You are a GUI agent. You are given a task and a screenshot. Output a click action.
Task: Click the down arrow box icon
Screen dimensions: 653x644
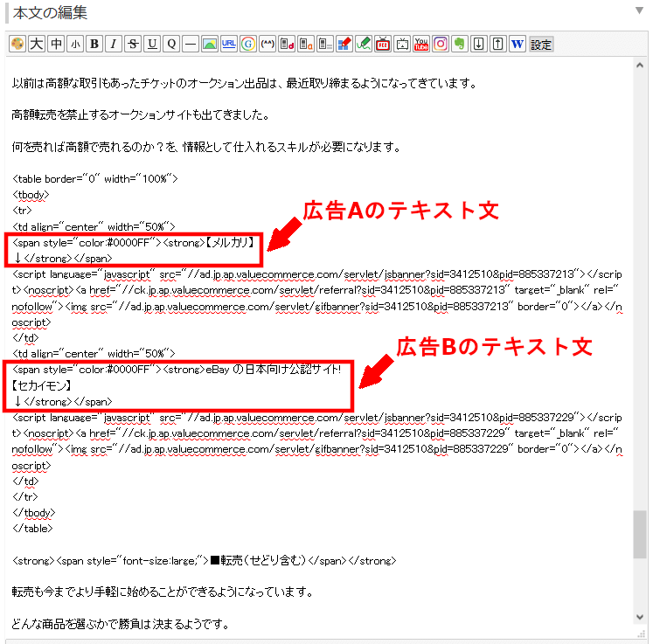(x=479, y=44)
